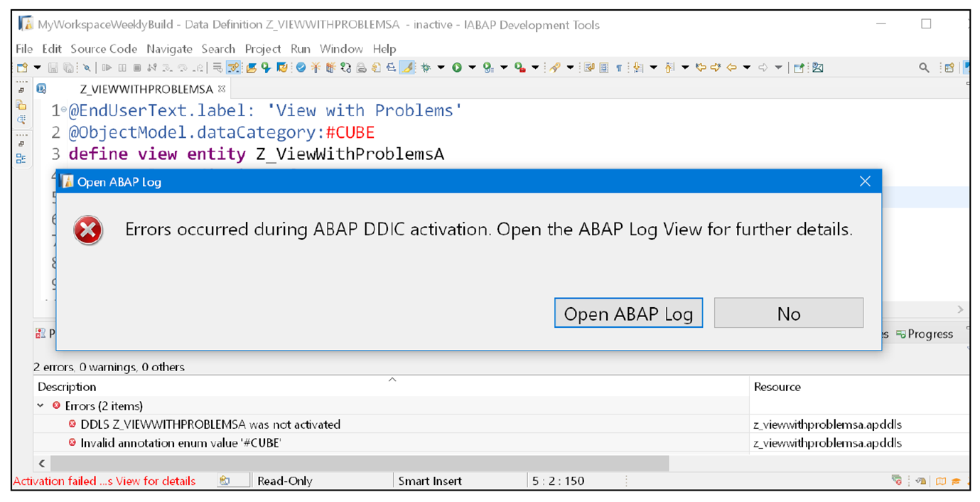Run the program via green Run icon

458,67
